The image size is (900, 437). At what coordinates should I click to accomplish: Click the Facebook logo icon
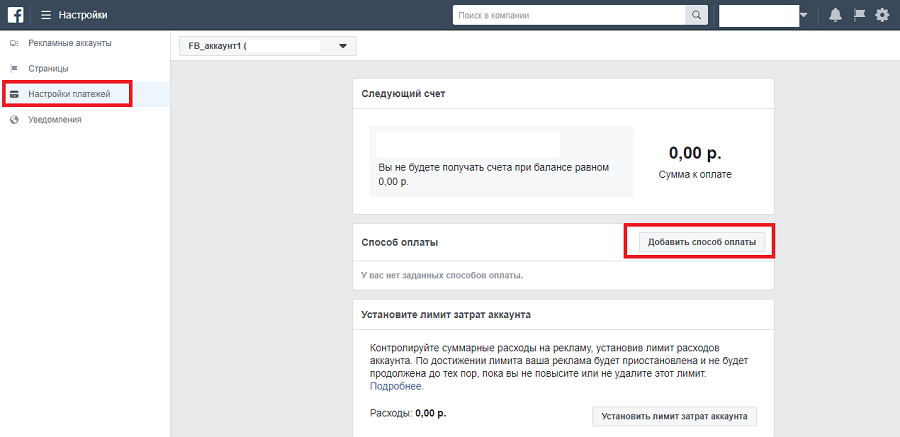coord(15,15)
